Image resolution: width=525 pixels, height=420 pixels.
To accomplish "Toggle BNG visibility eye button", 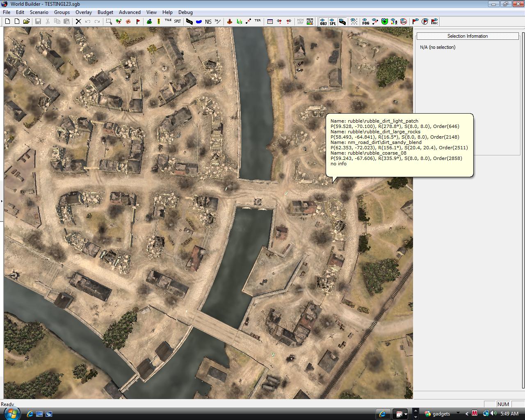I will [x=404, y=21].
